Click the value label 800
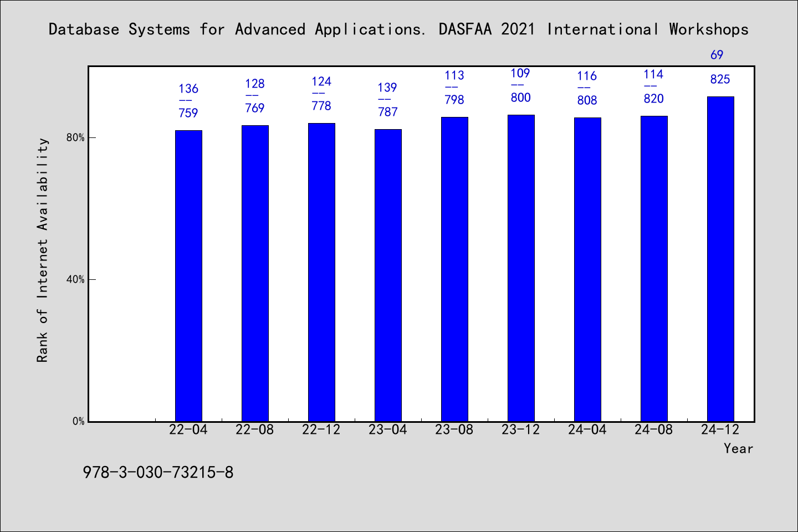The image size is (798, 532). tap(521, 98)
